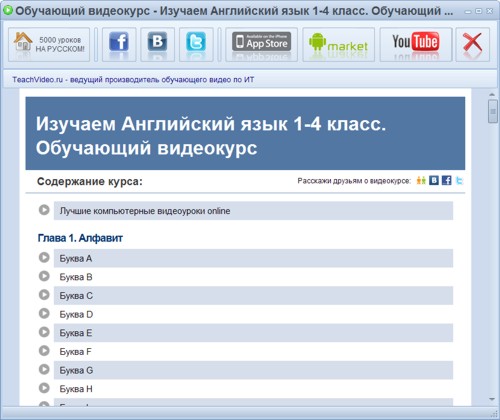
Task: Play icon next to Буква H
Action: coord(44,388)
